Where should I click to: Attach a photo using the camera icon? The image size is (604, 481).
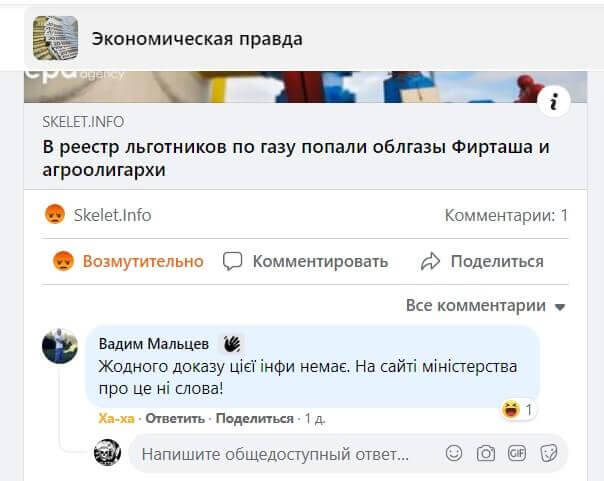tap(486, 453)
